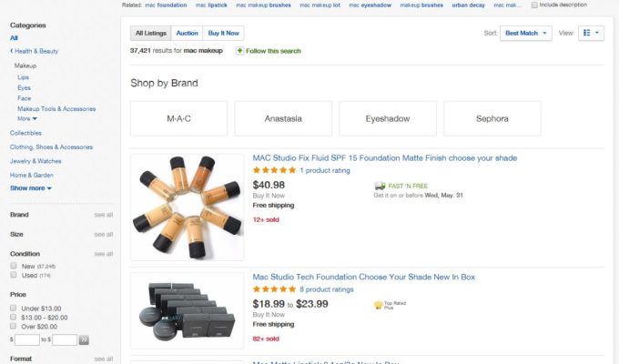Viewport: 619px width, 364px height.
Task: Select the Buy It Now tab
Action: [x=221, y=33]
